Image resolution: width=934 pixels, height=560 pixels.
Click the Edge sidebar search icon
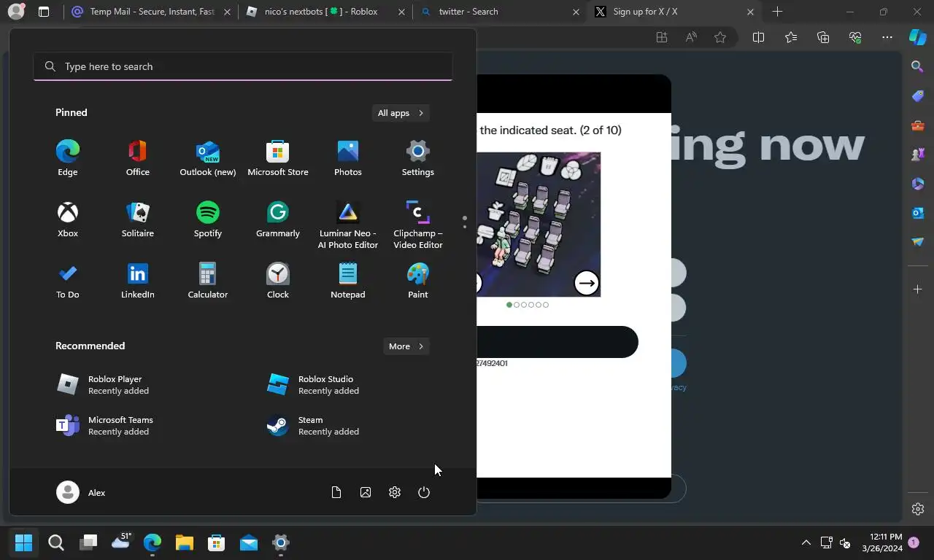click(918, 66)
